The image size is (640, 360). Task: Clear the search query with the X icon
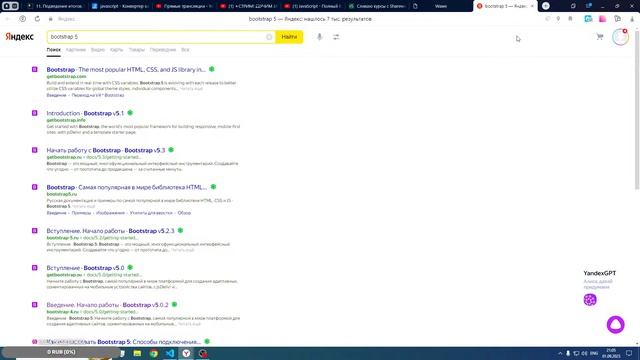click(x=269, y=37)
